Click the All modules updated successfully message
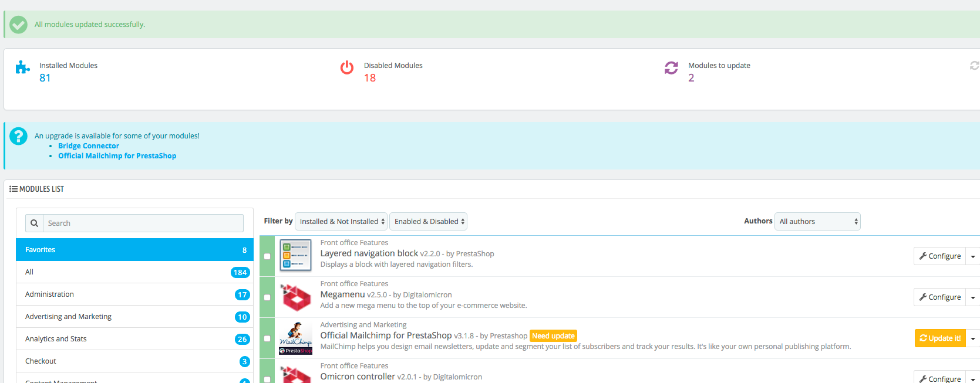The height and width of the screenshot is (383, 980). point(90,25)
